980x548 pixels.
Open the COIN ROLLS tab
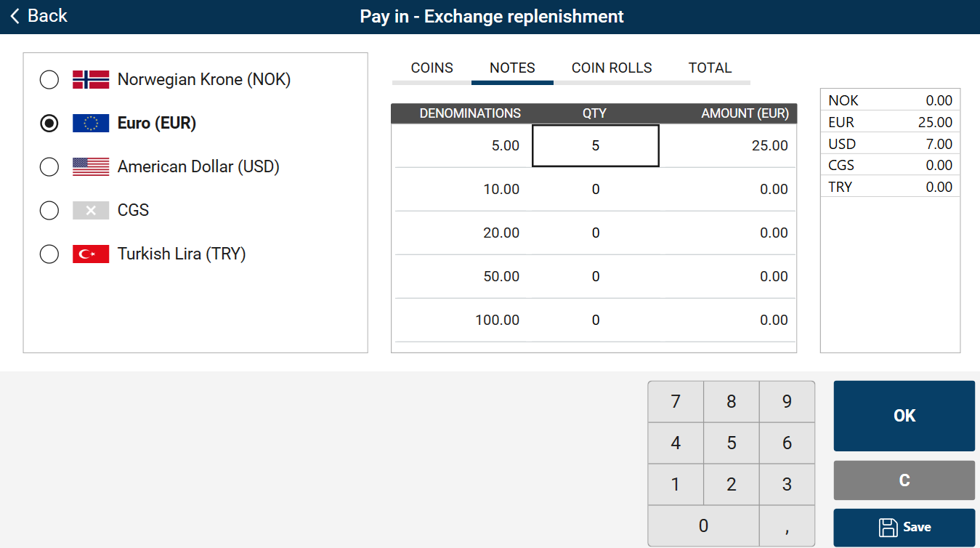pos(612,68)
